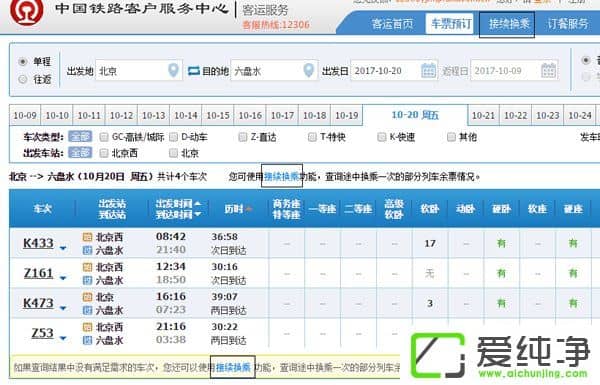Click K433 硬卧 有 availability cell
This screenshot has height=385, width=600.
[x=501, y=243]
